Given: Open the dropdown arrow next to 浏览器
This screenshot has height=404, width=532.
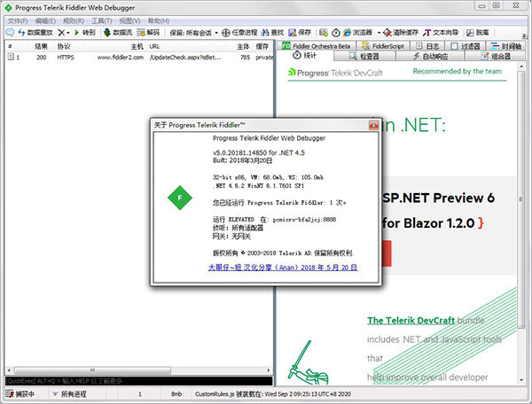Looking at the screenshot, I should pyautogui.click(x=379, y=33).
